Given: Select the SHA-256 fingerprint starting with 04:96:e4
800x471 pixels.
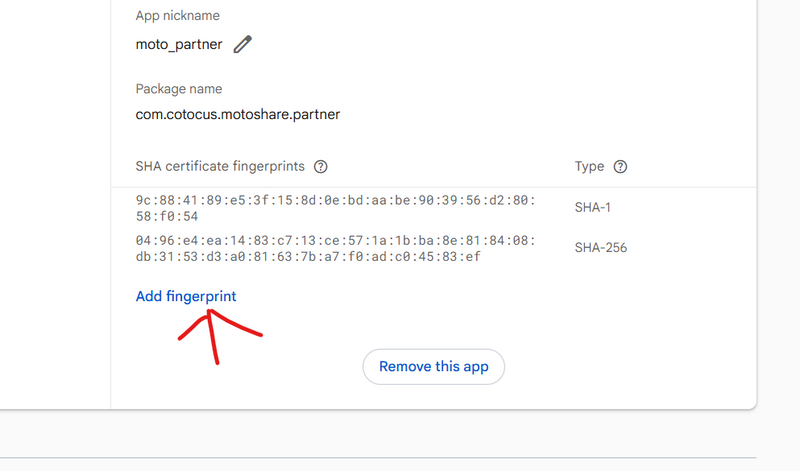Looking at the screenshot, I should [x=335, y=240].
